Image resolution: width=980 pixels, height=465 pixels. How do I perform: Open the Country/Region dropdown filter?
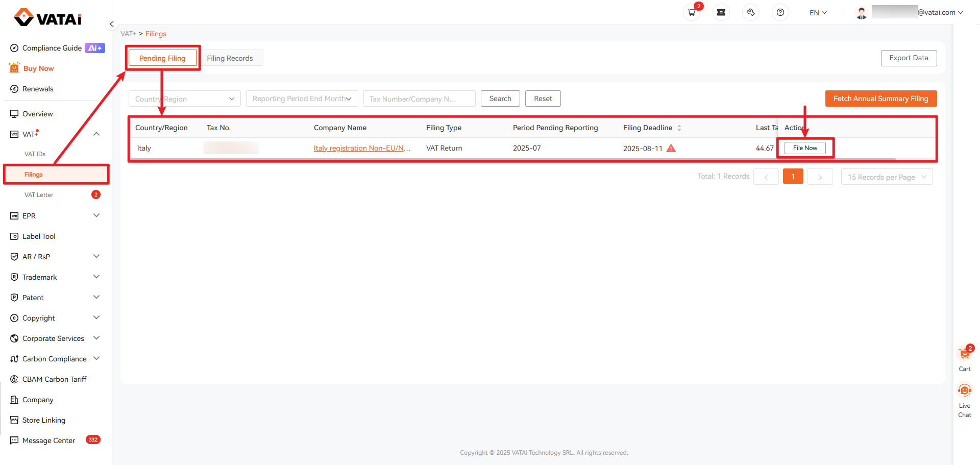[184, 99]
